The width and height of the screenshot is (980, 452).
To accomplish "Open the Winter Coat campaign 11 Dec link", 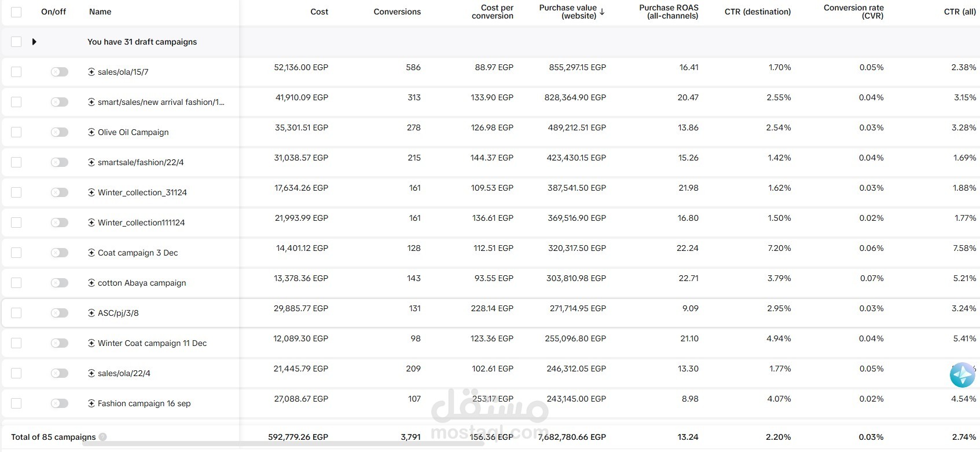I will [152, 343].
